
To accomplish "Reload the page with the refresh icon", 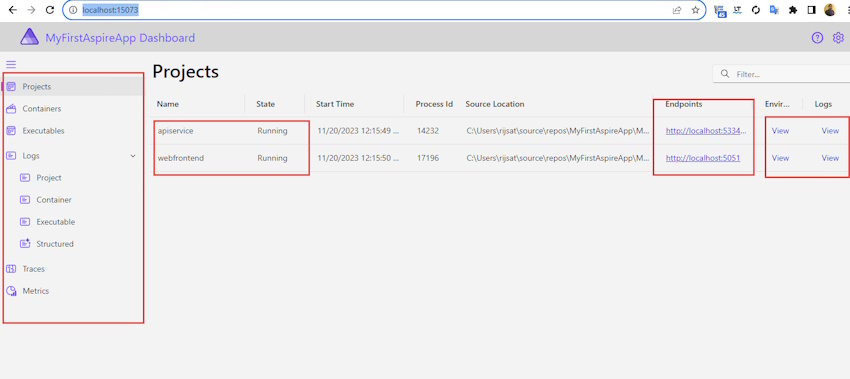I will (x=49, y=10).
